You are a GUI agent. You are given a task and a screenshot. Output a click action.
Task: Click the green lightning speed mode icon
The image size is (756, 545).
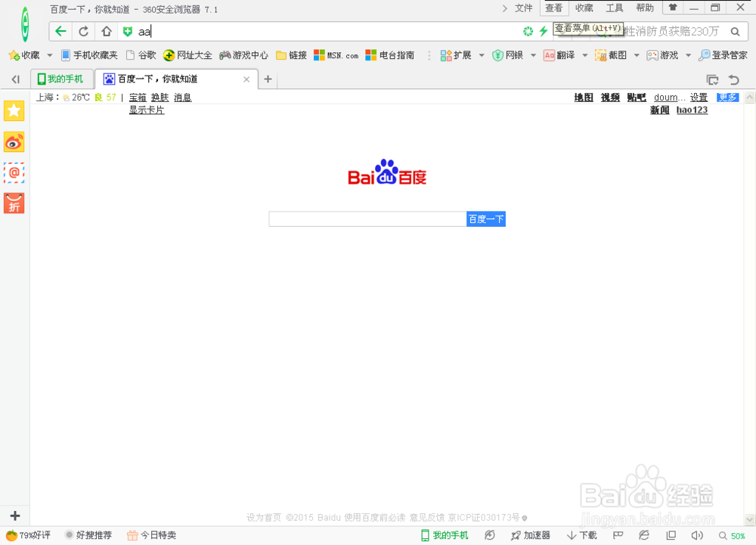544,31
